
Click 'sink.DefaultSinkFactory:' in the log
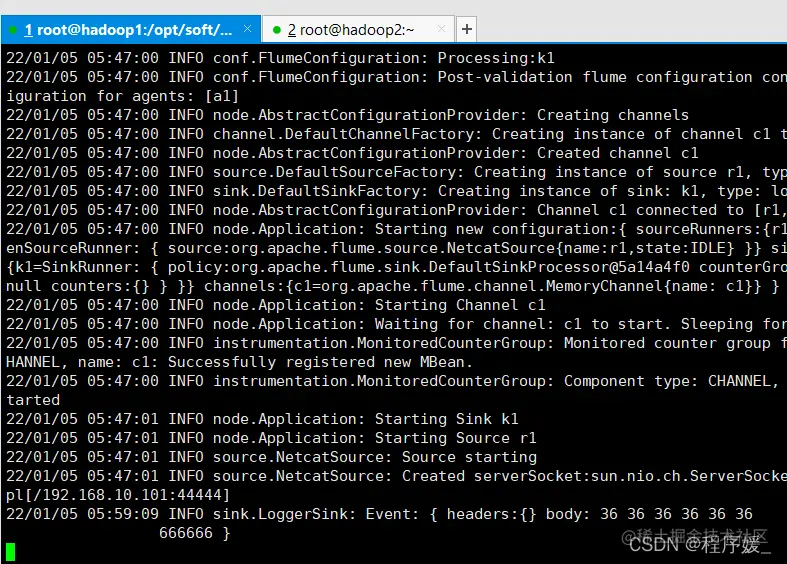click(321, 192)
